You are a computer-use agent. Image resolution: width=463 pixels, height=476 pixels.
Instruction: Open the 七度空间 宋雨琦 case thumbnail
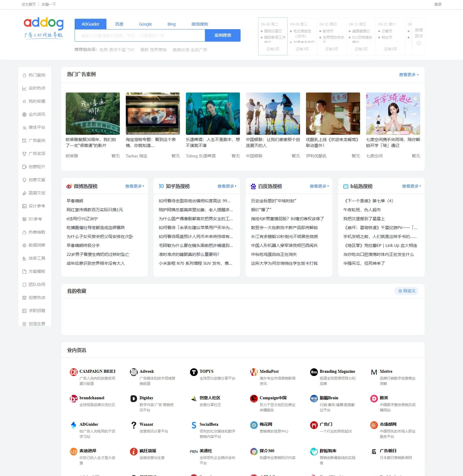393,114
